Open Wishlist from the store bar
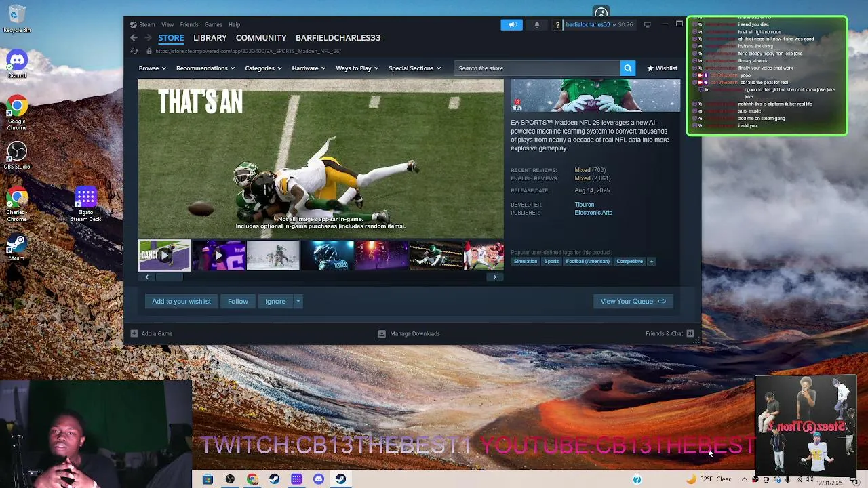This screenshot has height=488, width=868. coord(662,68)
